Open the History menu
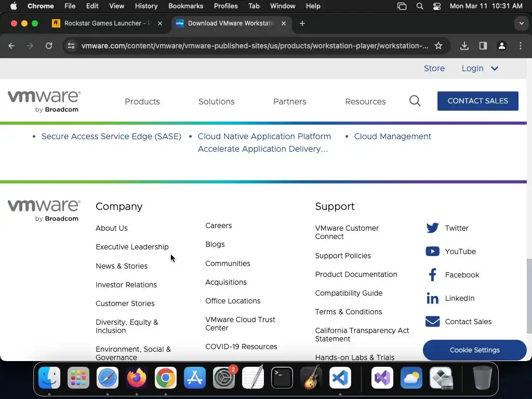The image size is (532, 399). [146, 6]
